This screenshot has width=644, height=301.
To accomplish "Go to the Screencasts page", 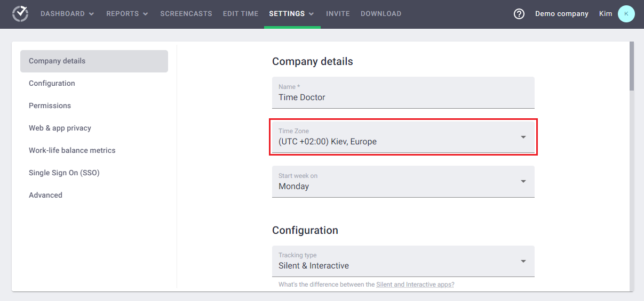I will point(186,14).
